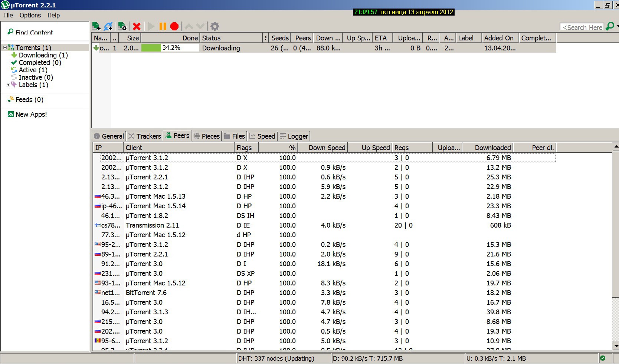Screen dimensions: 619x364
Task: Switch to the Speed tab
Action: (262, 136)
